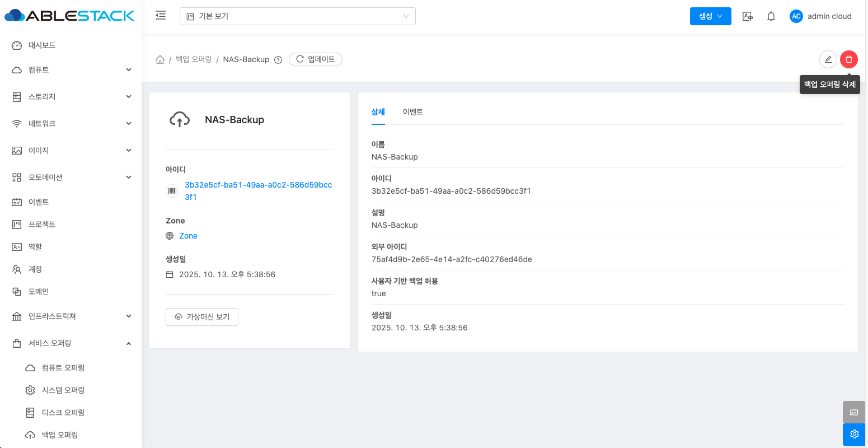Click the help question mark icon
Screen dimensions: 868x448
coord(278,60)
